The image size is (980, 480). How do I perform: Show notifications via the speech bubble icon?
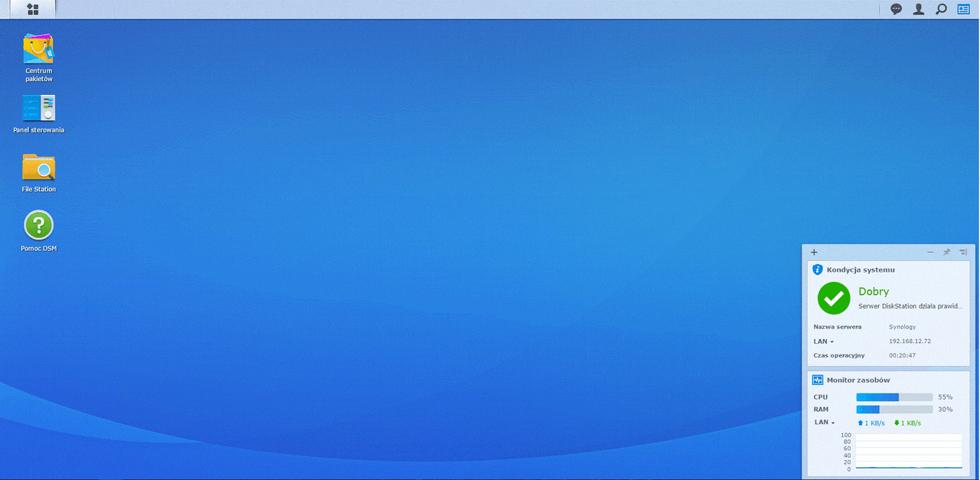[x=896, y=9]
